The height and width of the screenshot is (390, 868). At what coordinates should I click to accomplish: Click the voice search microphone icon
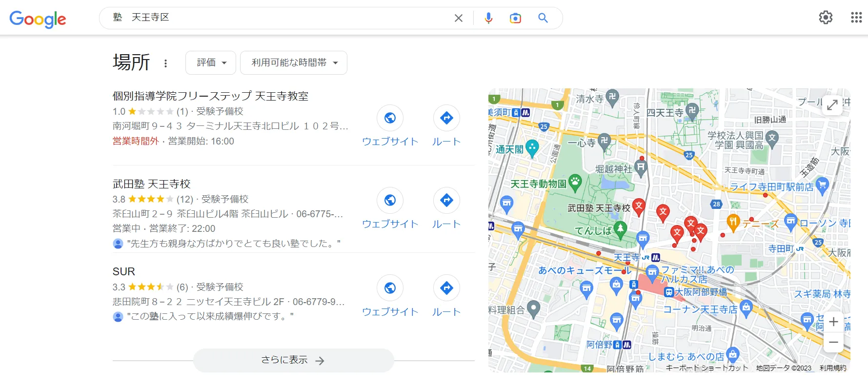[488, 19]
